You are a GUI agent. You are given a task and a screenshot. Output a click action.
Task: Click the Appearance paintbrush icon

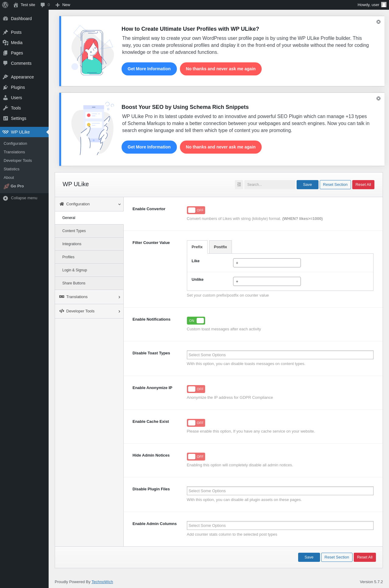click(5, 77)
